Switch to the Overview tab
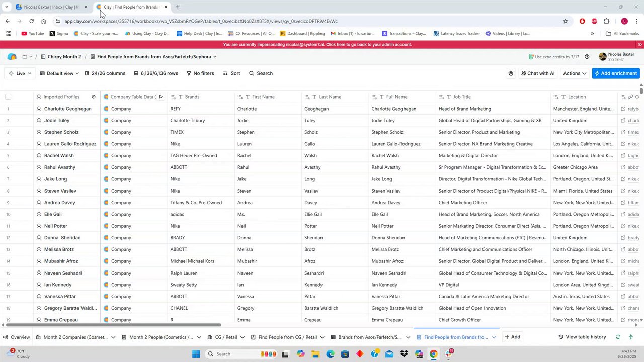The width and height of the screenshot is (644, 362). [x=16, y=337]
